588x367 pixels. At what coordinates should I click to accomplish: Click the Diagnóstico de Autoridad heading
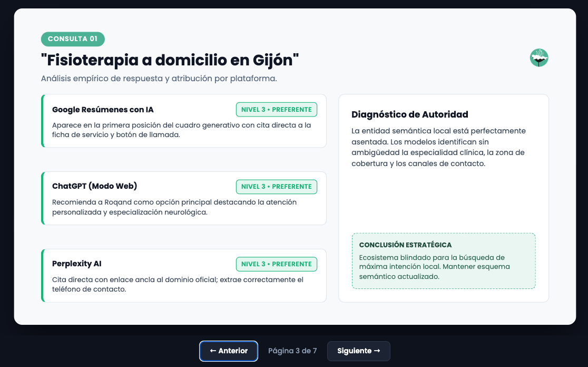409,114
